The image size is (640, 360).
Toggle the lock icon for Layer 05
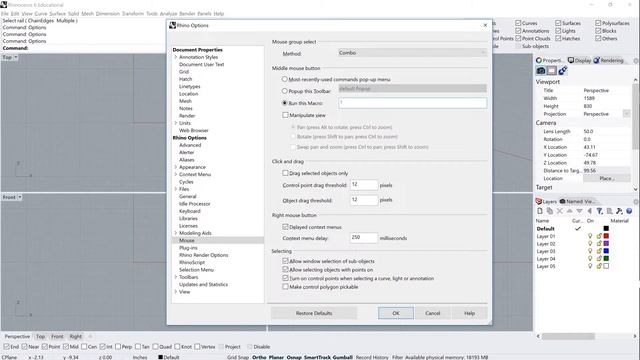pos(599,266)
